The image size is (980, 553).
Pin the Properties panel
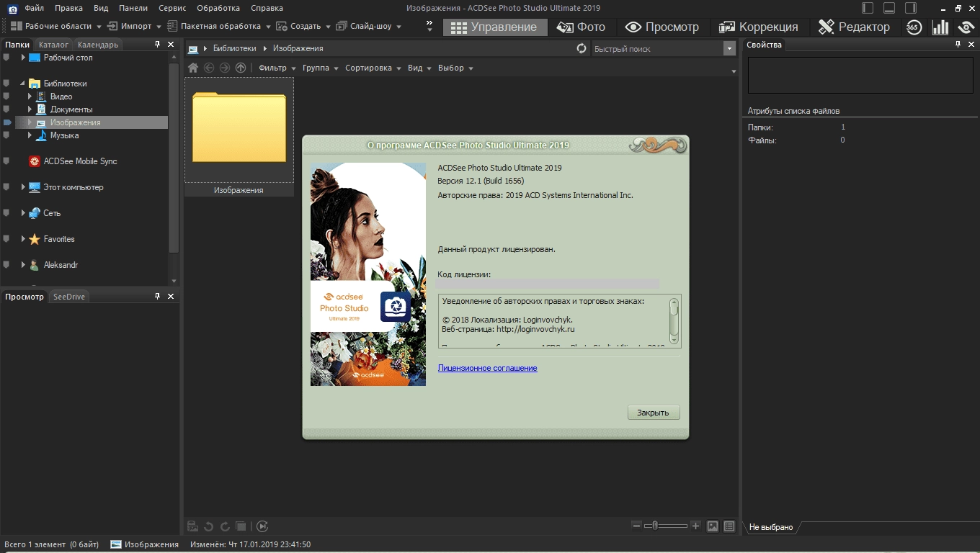958,45
